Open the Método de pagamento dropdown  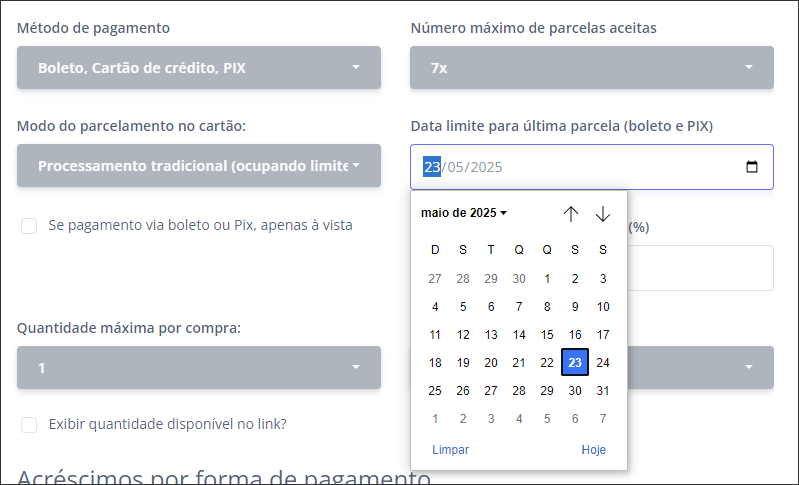point(199,67)
